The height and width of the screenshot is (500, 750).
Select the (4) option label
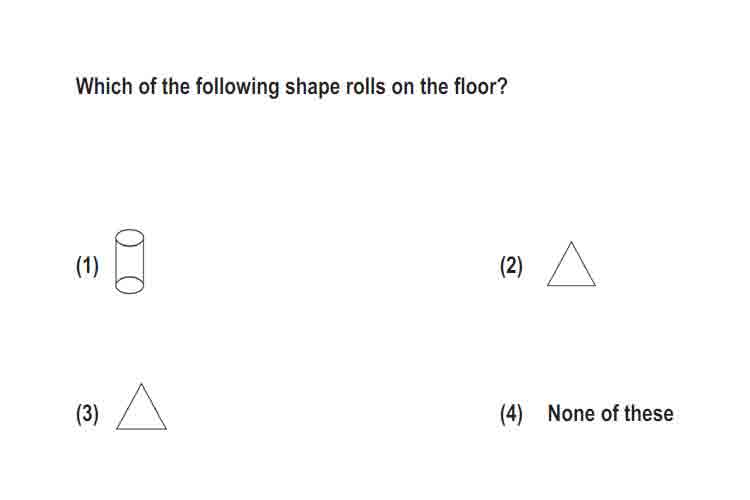point(511,414)
